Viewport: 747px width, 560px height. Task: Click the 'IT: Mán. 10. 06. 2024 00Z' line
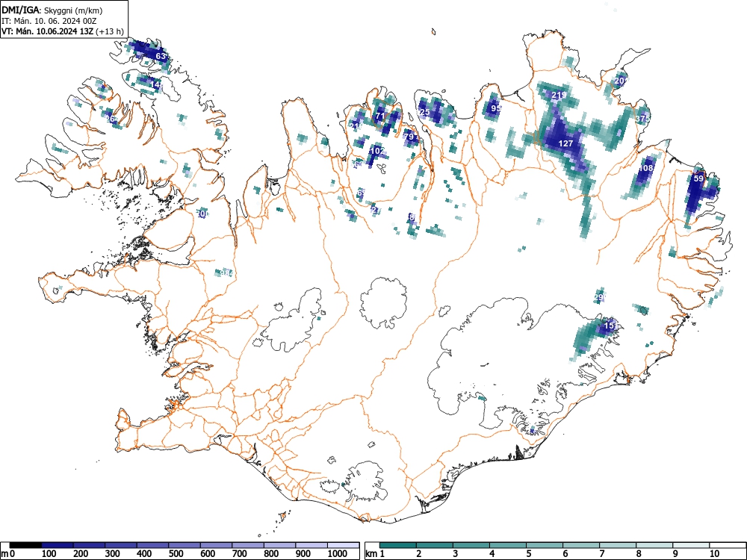[x=49, y=21]
